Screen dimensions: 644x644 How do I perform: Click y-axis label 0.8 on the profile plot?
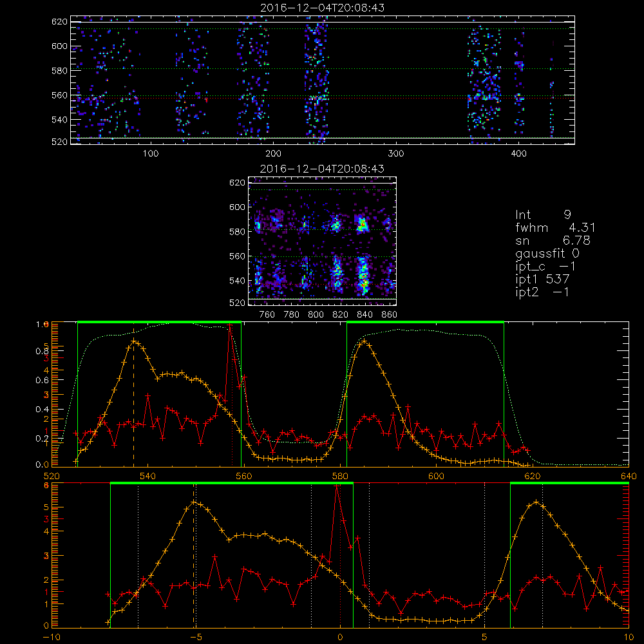(42, 351)
